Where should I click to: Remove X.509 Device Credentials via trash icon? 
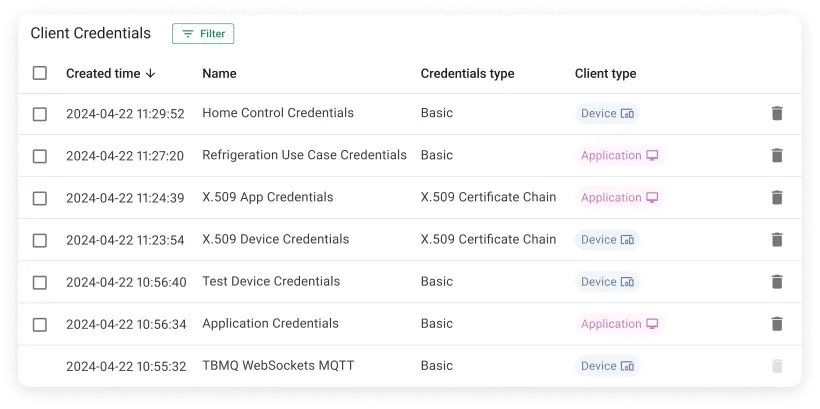click(776, 240)
